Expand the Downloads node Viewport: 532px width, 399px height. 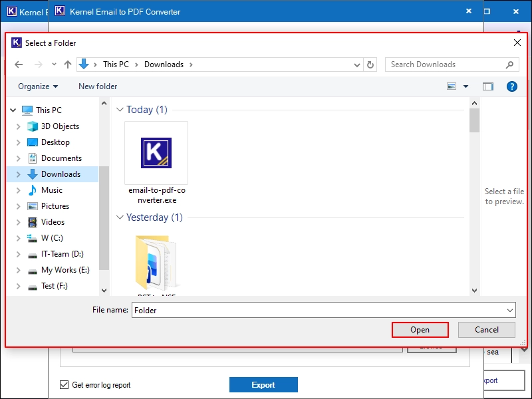19,174
